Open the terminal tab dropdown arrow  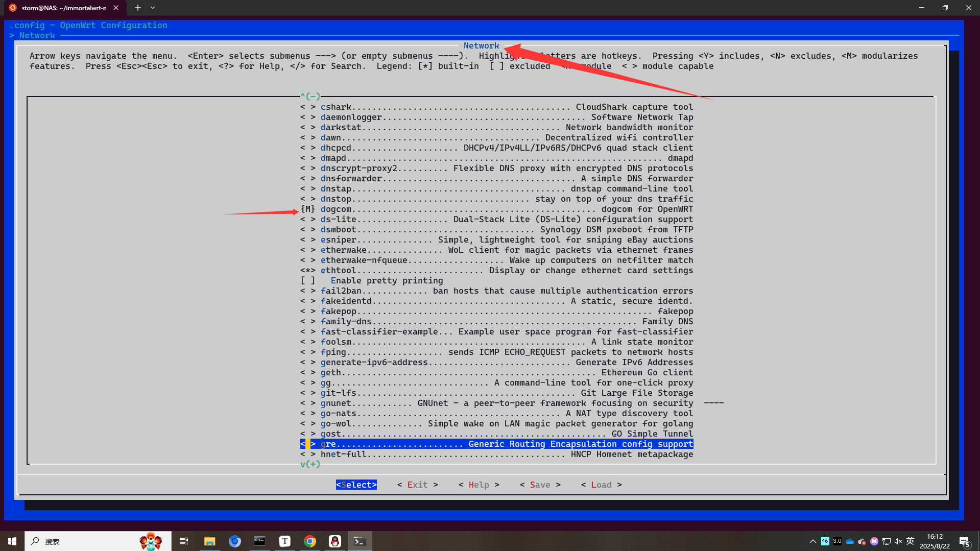coord(153,8)
